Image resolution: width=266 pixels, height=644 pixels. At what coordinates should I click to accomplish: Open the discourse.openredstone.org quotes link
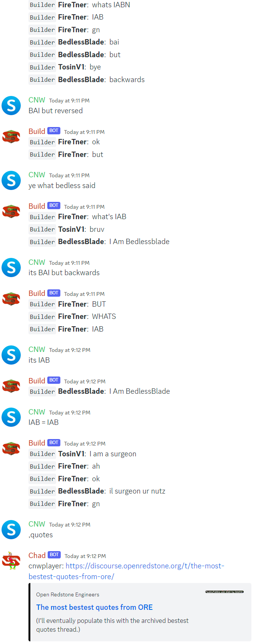click(126, 571)
